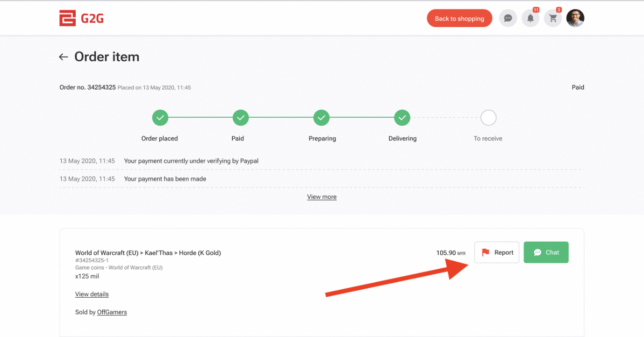644x337 pixels.
Task: Click the To receive empty step circle
Action: [488, 118]
